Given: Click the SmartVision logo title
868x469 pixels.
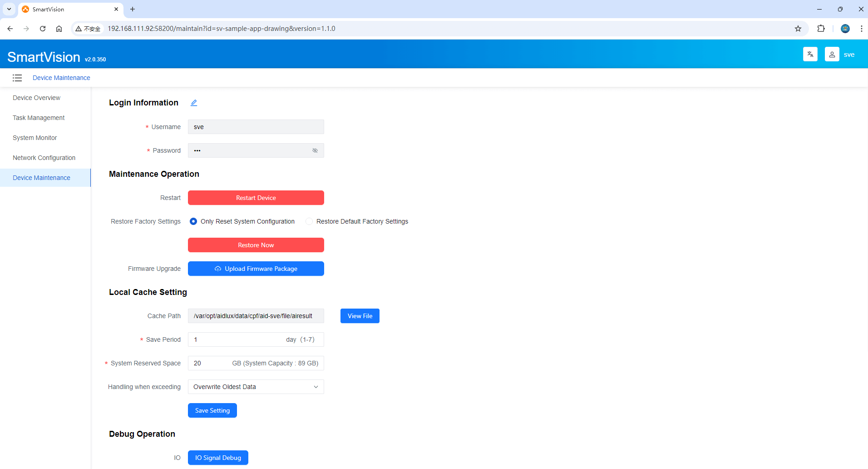Looking at the screenshot, I should tap(44, 57).
